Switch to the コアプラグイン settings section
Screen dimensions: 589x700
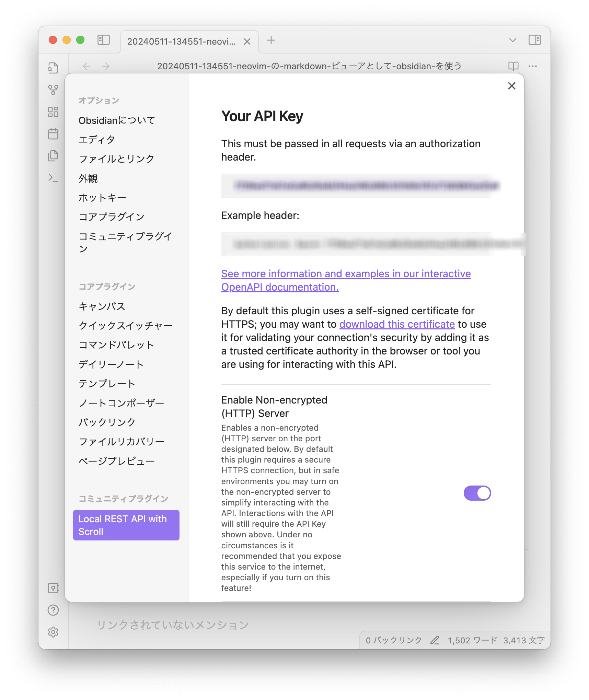click(112, 216)
